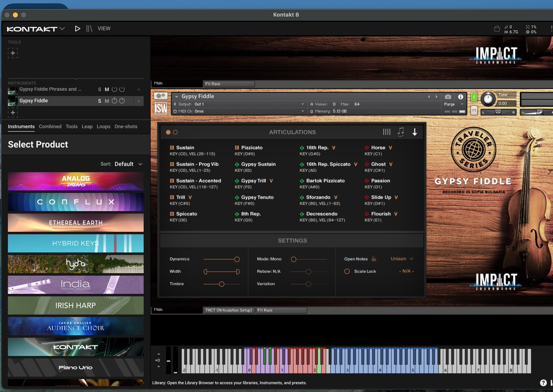Switch to the Tools browser tab
553x392 pixels.
pyautogui.click(x=71, y=127)
